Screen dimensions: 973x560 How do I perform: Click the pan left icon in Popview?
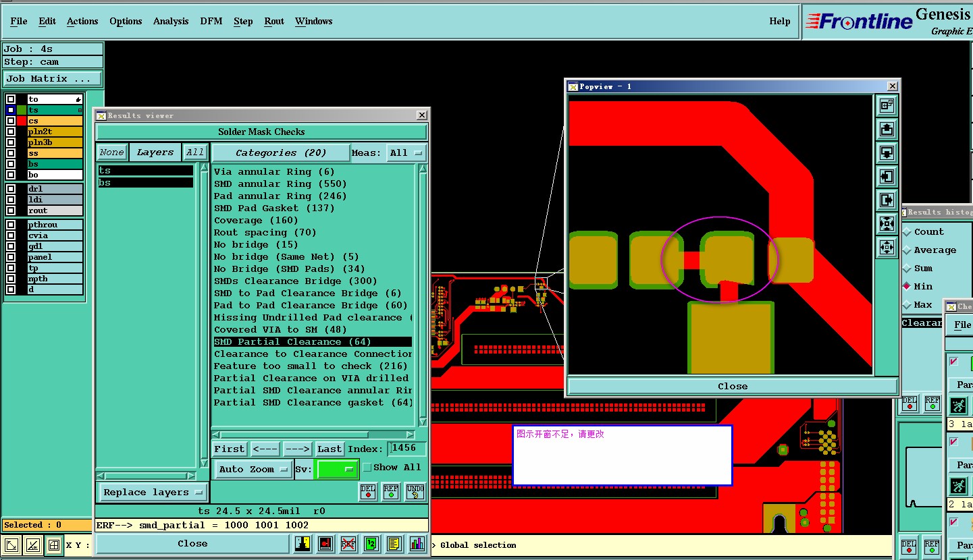click(887, 176)
